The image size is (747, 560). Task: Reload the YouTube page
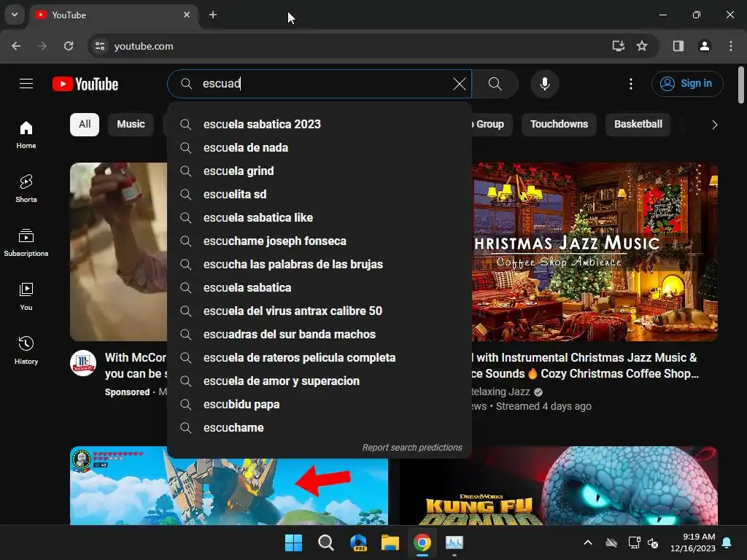69,46
